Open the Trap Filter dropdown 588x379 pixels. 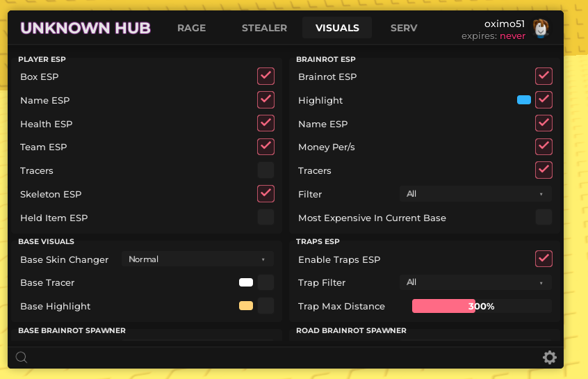coord(475,282)
